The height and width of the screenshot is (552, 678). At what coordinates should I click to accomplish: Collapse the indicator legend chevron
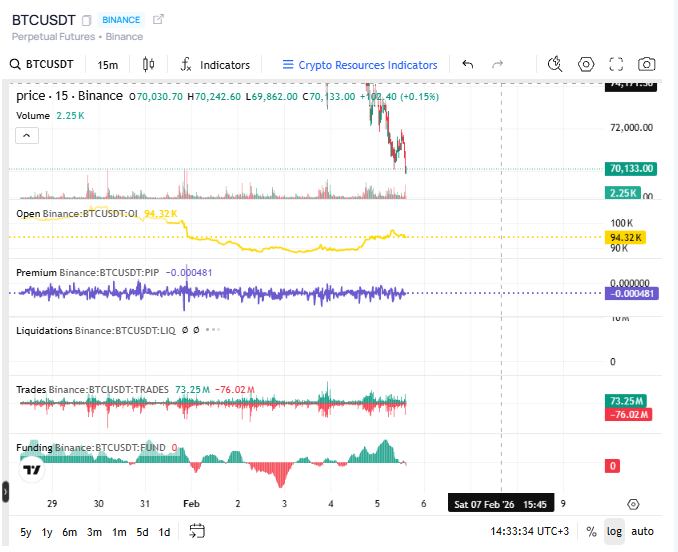pyautogui.click(x=27, y=136)
